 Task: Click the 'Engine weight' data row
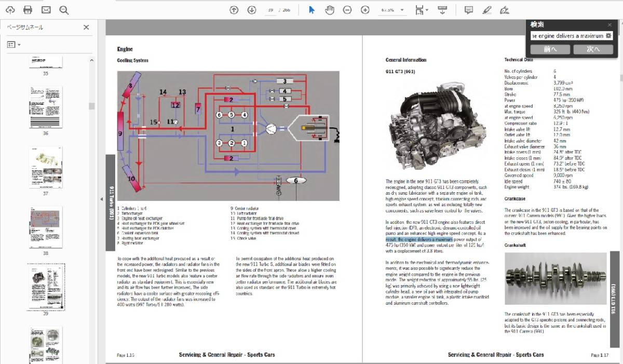click(547, 187)
